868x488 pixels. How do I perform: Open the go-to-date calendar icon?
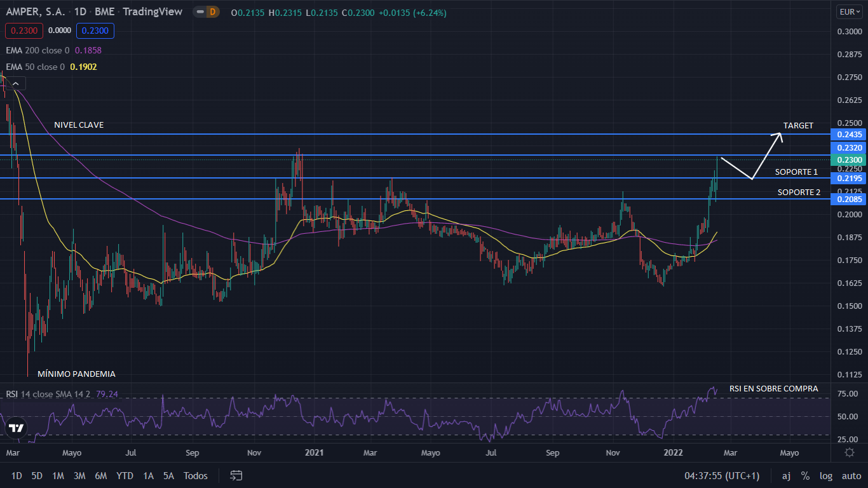[x=236, y=475]
